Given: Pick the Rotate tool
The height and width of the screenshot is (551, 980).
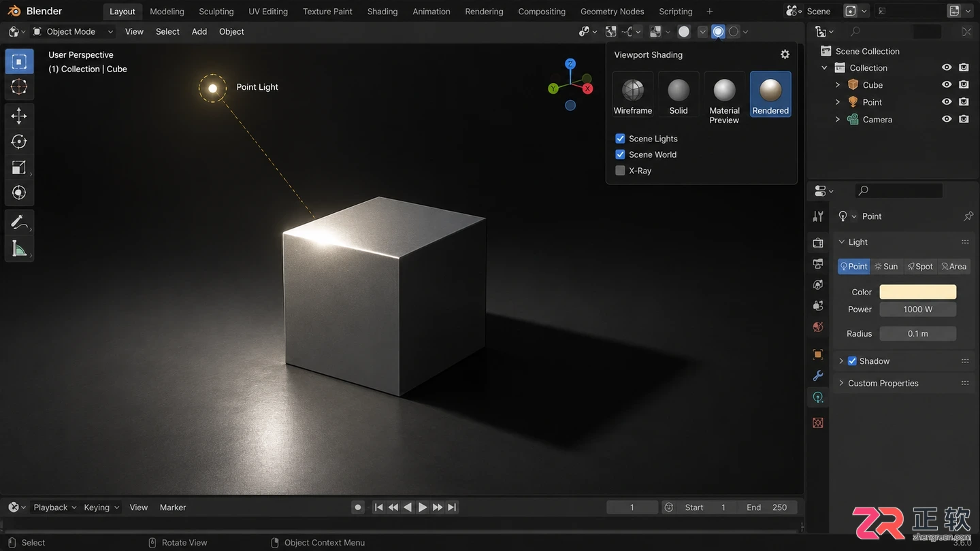Looking at the screenshot, I should pos(19,141).
